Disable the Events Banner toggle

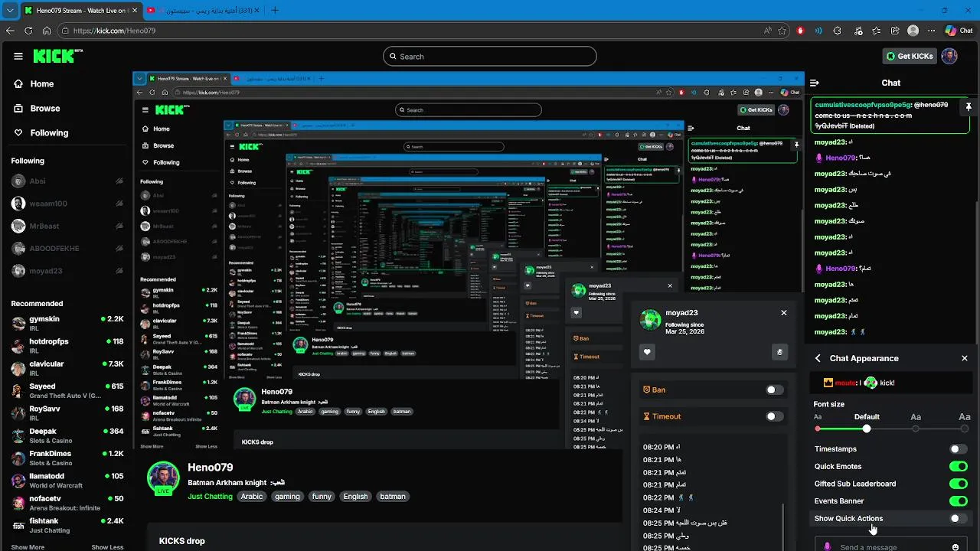tap(959, 501)
